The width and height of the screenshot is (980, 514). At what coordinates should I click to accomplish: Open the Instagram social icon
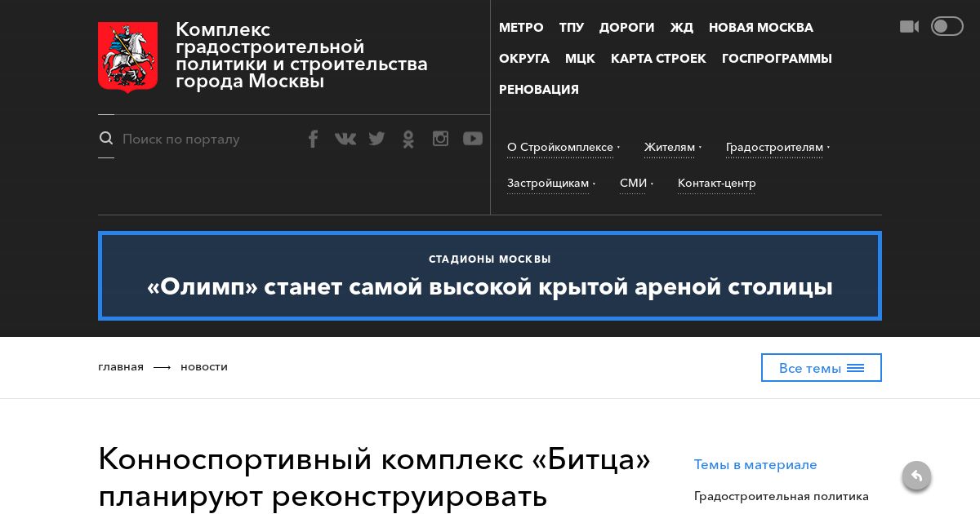click(x=441, y=139)
